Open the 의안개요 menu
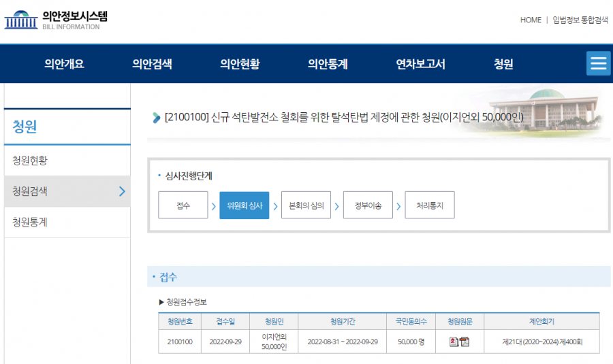This screenshot has width=613, height=364. coord(65,64)
